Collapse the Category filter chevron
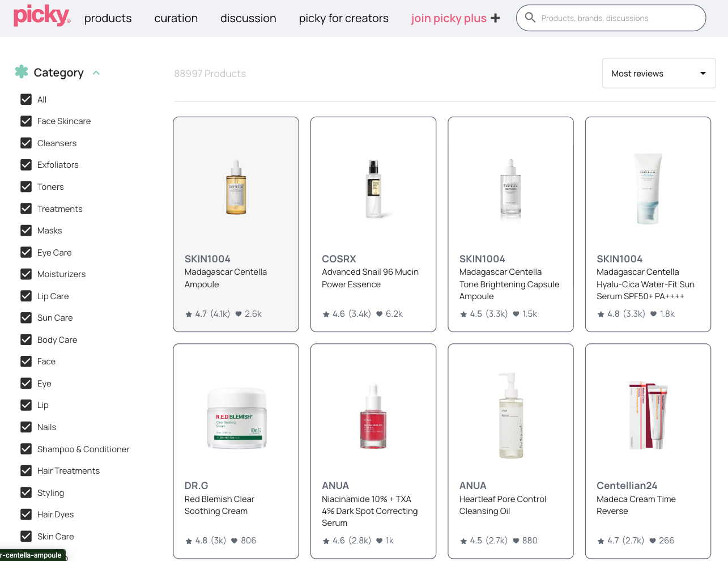This screenshot has width=728, height=561. pyautogui.click(x=96, y=73)
